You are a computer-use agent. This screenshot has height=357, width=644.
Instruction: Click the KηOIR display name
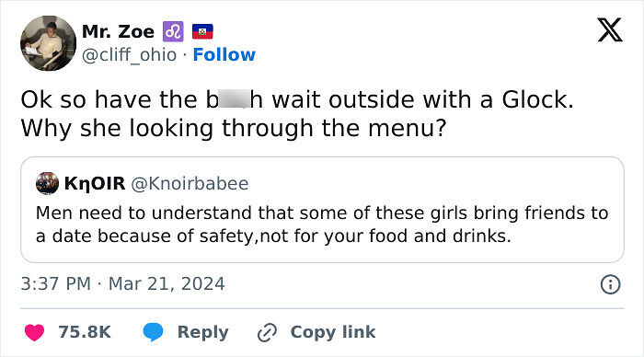95,184
